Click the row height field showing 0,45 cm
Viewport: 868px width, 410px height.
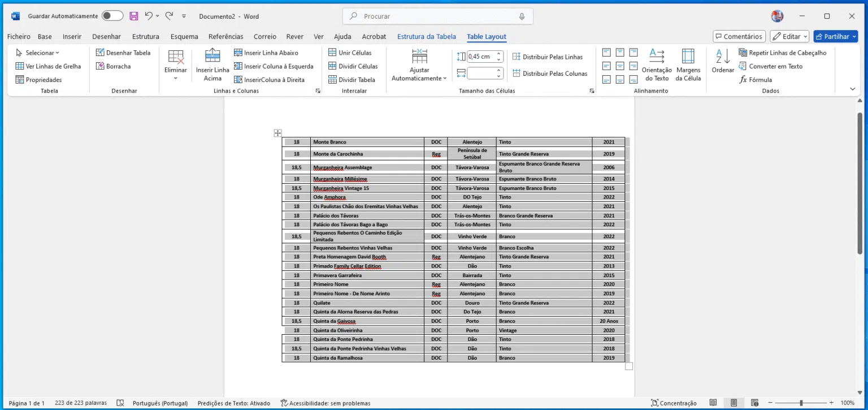coord(480,57)
